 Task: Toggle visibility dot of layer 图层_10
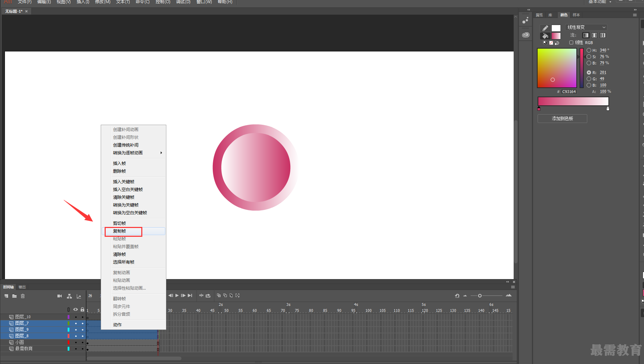76,317
